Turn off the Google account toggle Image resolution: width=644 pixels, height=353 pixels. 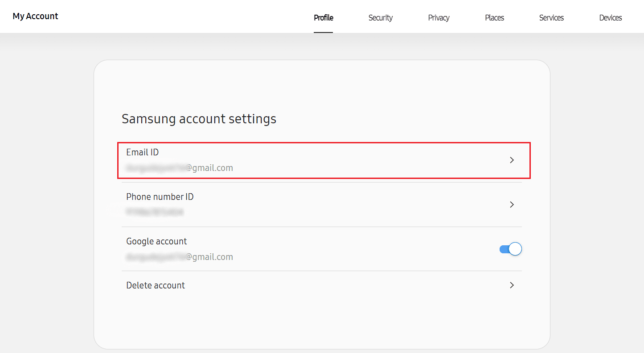(511, 249)
